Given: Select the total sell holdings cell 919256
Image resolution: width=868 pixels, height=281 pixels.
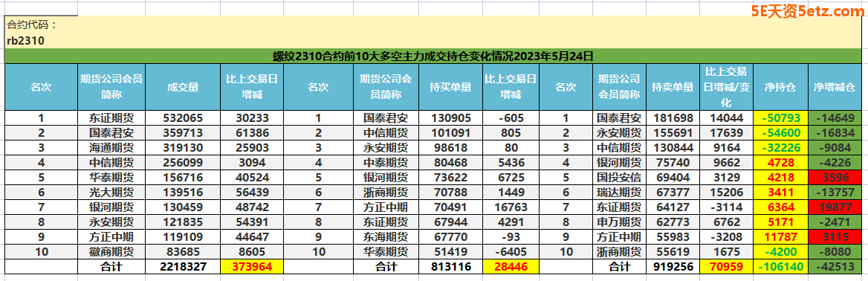Looking at the screenshot, I should (x=672, y=266).
